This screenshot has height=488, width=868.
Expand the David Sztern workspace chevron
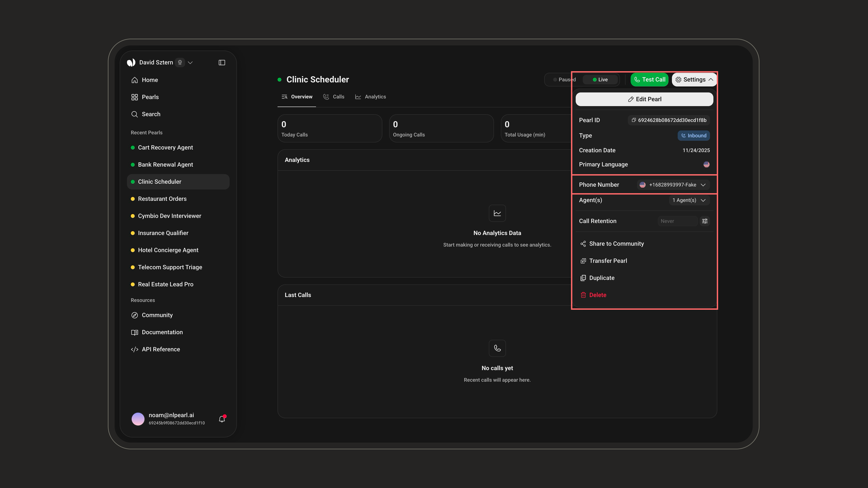pyautogui.click(x=190, y=63)
